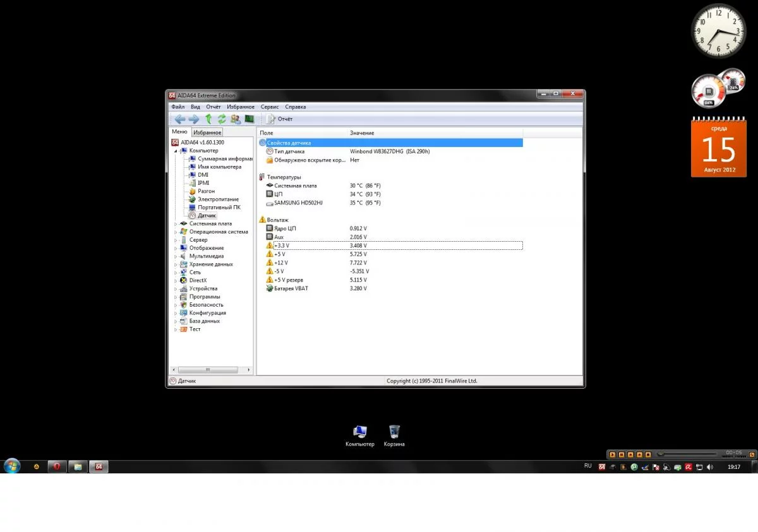Go forward with the blue right arrow
This screenshot has height=532, width=758.
coord(194,119)
